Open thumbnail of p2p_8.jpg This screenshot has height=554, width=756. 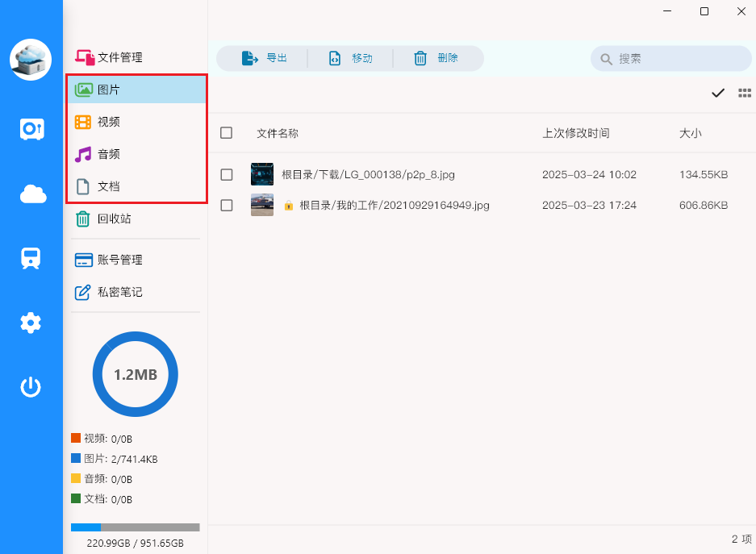coord(262,174)
